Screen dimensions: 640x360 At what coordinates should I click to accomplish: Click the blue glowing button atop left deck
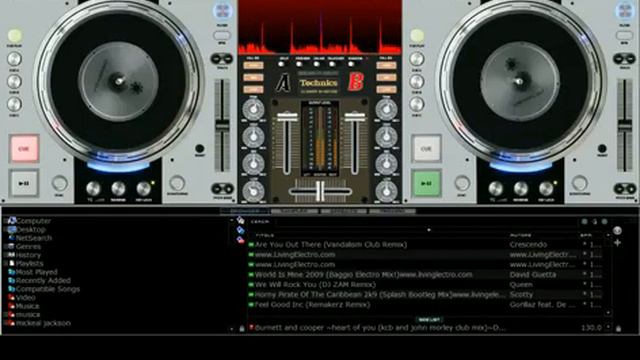click(x=222, y=11)
